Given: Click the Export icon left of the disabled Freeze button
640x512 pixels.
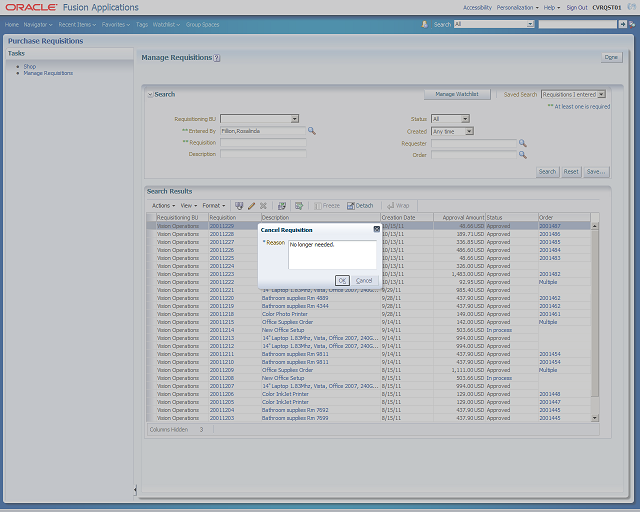Looking at the screenshot, I should tap(299, 206).
